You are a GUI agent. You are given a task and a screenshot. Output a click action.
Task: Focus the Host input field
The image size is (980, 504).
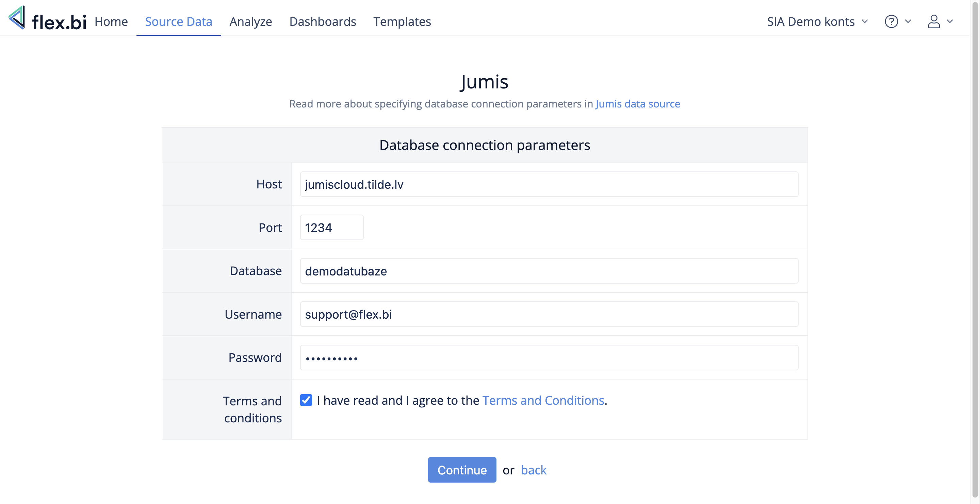pos(549,184)
